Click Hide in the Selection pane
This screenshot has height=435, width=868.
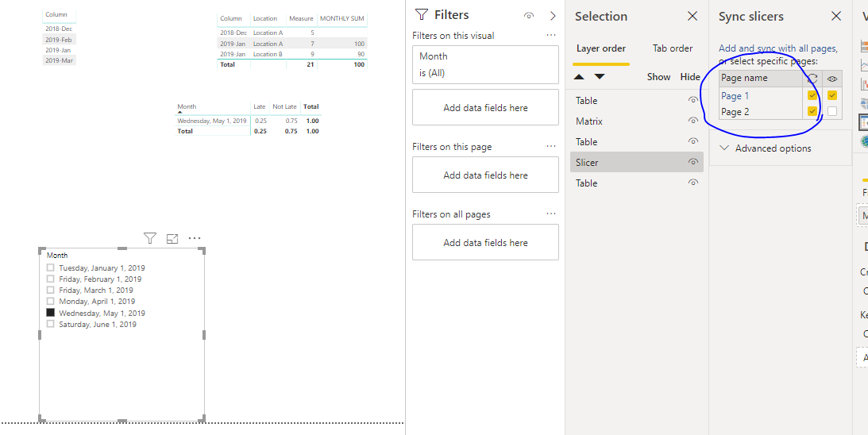(x=690, y=77)
